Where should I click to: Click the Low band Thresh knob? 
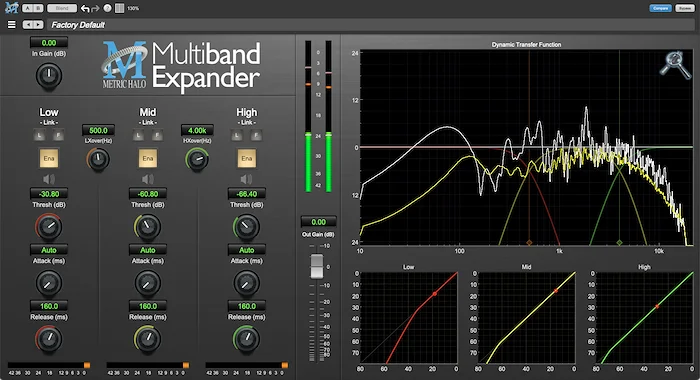coord(49,226)
